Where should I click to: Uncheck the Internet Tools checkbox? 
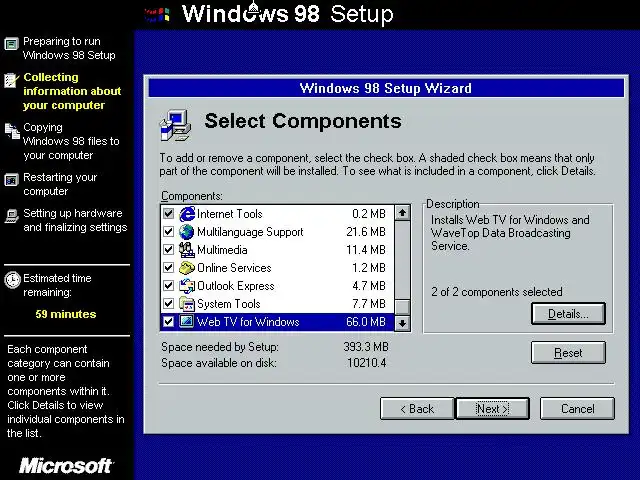point(169,213)
